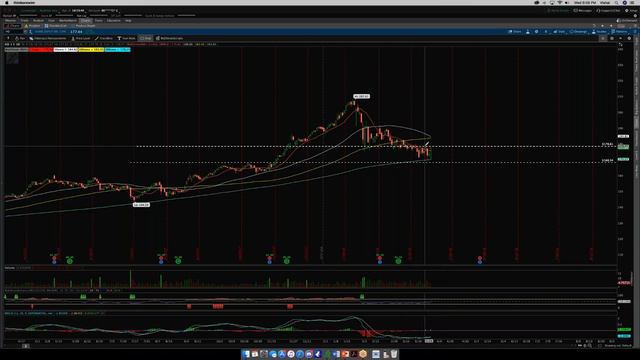Select the Trendline drawing tool

[104, 38]
